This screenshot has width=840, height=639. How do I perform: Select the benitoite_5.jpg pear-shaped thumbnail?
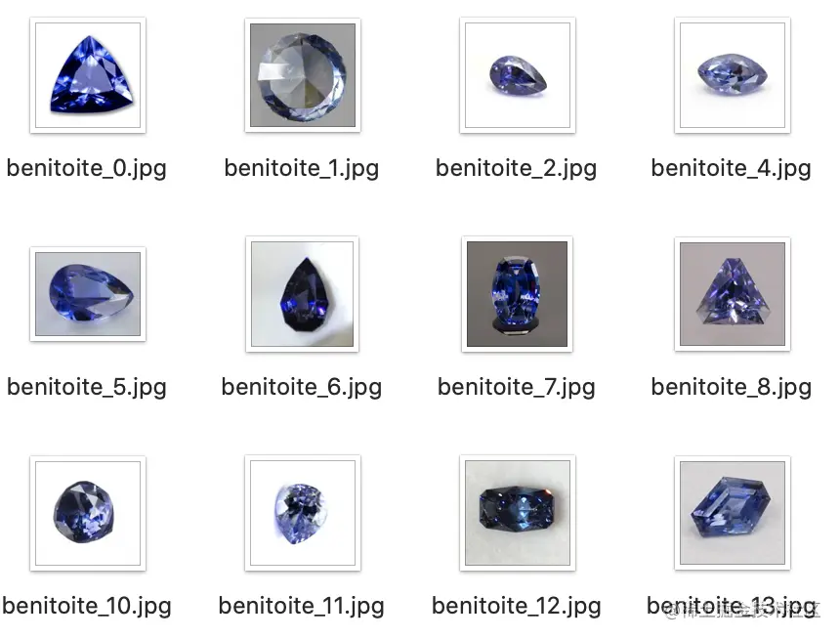(x=88, y=294)
